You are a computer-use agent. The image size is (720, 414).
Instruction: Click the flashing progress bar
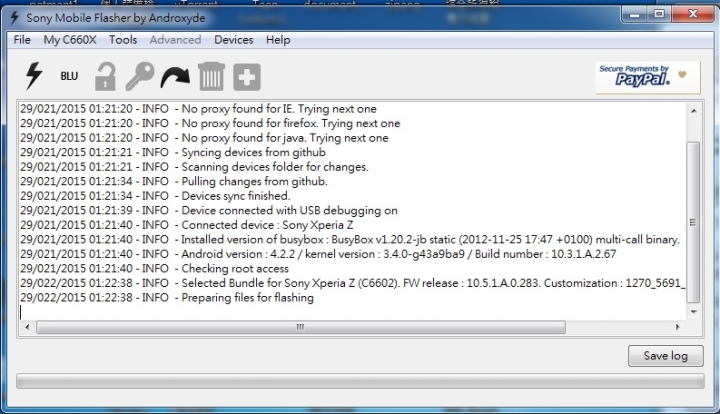tap(360, 381)
